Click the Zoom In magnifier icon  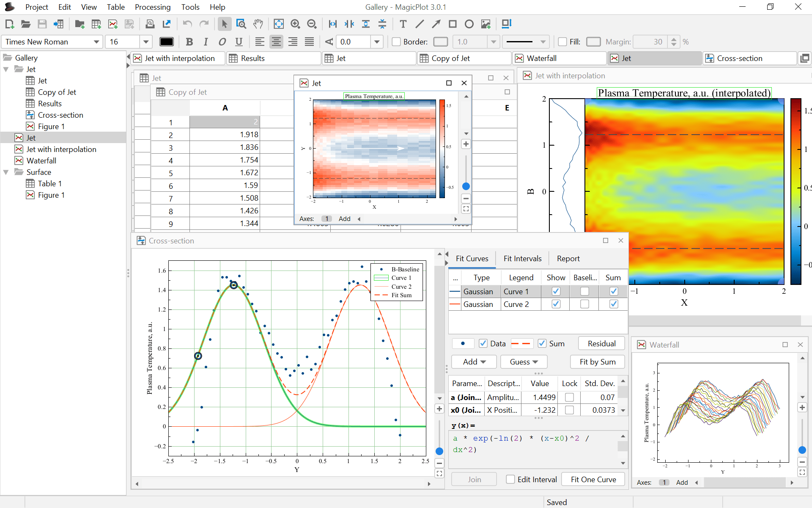[x=295, y=24]
